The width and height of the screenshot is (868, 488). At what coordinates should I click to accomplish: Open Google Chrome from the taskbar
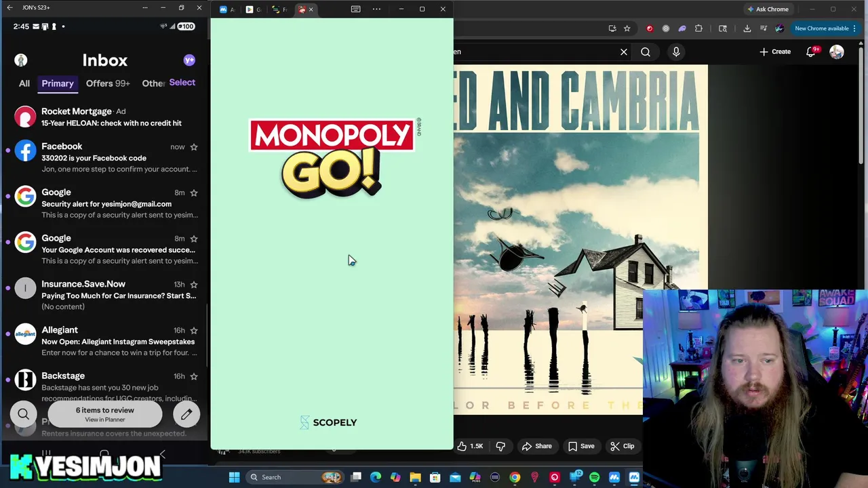515,477
